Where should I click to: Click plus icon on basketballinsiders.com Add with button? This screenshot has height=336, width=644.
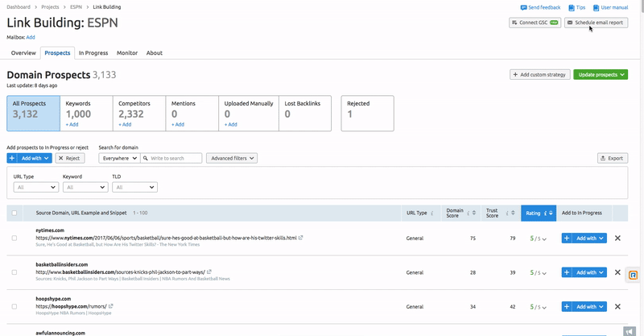tap(567, 272)
